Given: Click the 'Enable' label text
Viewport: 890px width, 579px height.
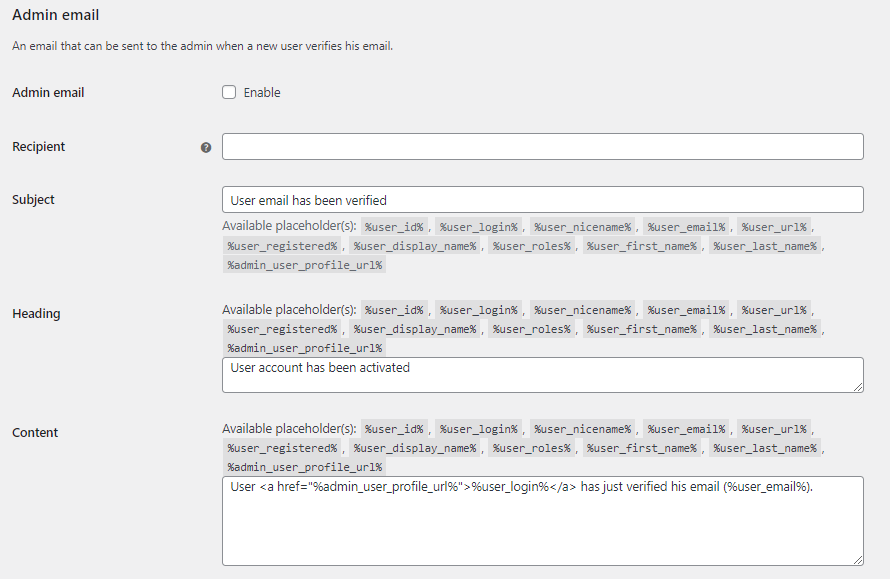Looking at the screenshot, I should 262,93.
